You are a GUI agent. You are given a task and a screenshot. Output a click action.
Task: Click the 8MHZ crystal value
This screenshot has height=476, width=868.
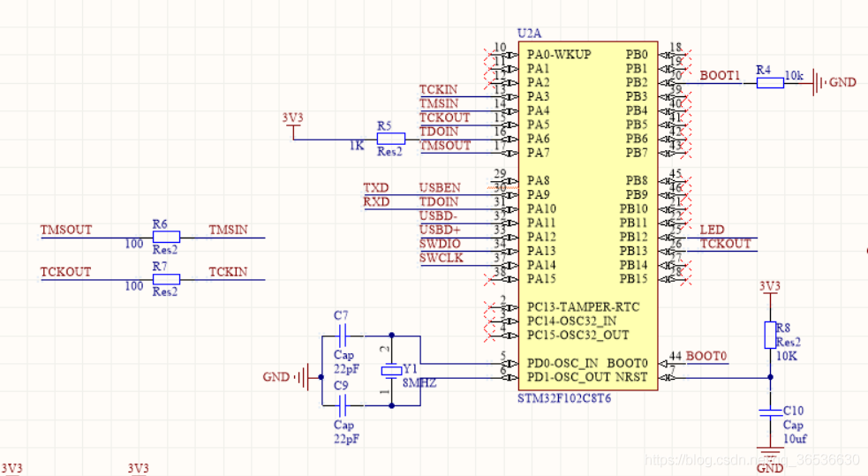pos(419,383)
